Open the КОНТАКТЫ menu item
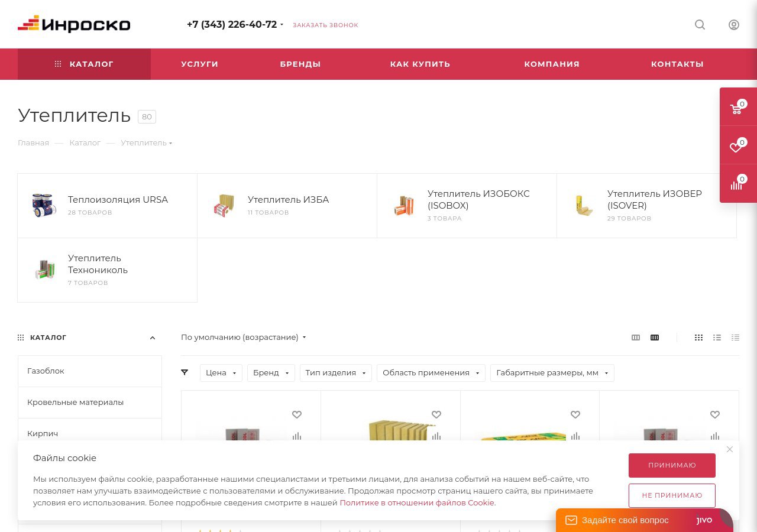757x532 pixels. [x=677, y=64]
